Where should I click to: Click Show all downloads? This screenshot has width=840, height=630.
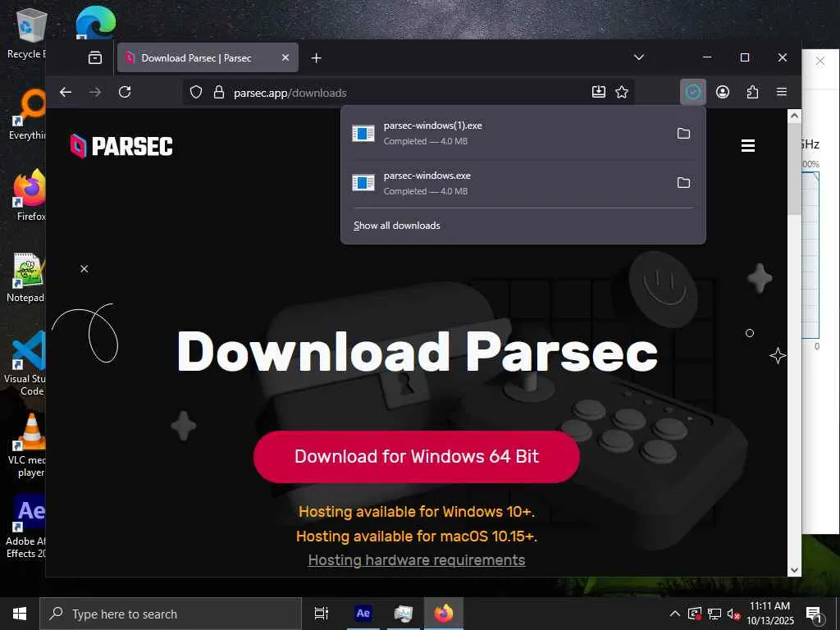click(x=397, y=226)
